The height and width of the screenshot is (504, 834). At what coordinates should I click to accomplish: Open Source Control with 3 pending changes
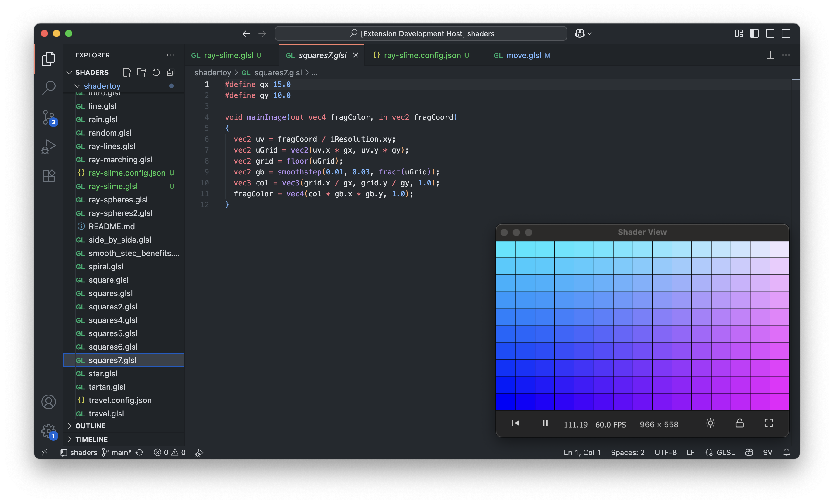coord(49,117)
